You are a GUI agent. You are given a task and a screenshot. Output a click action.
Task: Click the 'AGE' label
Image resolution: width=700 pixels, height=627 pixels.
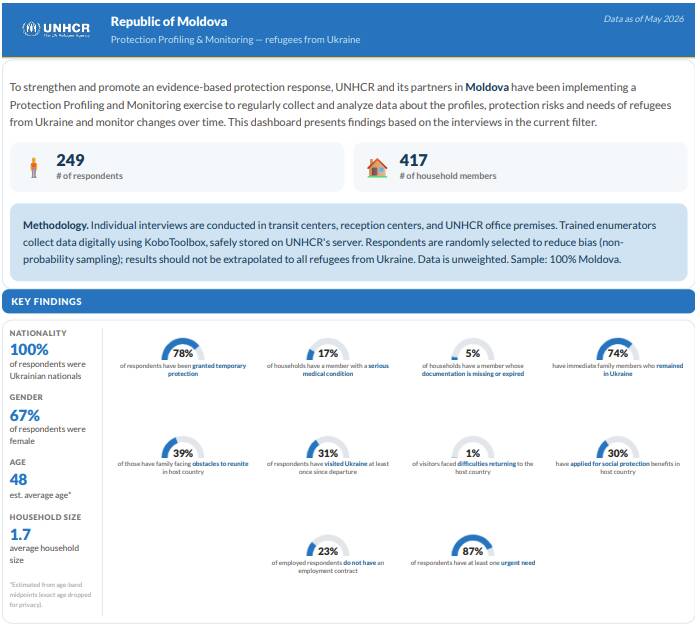coord(17,462)
